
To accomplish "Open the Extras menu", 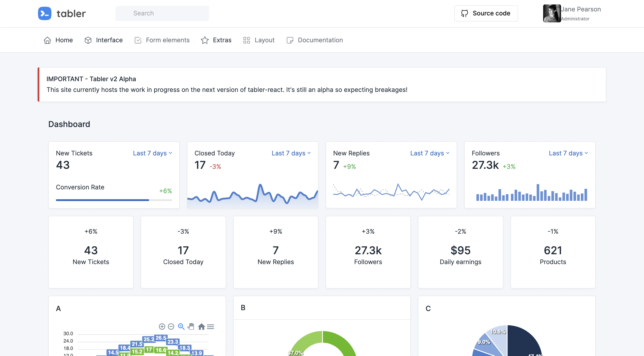I will pyautogui.click(x=216, y=40).
